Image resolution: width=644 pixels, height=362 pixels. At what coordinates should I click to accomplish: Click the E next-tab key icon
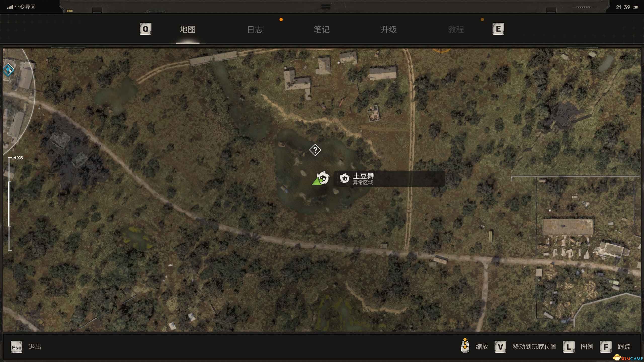tap(498, 29)
